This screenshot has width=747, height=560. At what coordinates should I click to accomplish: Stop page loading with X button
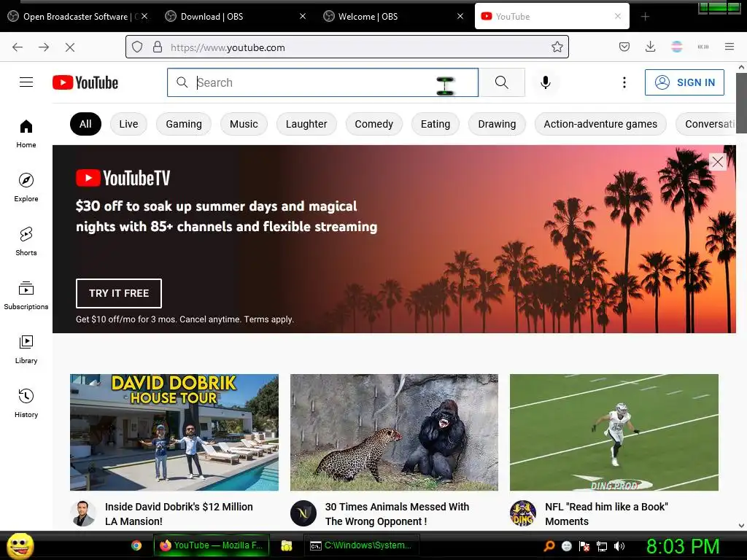coord(70,47)
